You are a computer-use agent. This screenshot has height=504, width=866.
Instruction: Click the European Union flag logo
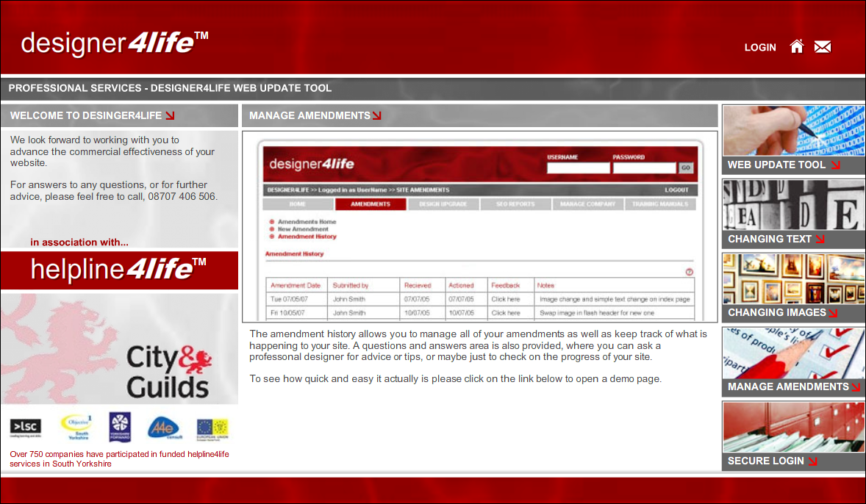pyautogui.click(x=212, y=428)
